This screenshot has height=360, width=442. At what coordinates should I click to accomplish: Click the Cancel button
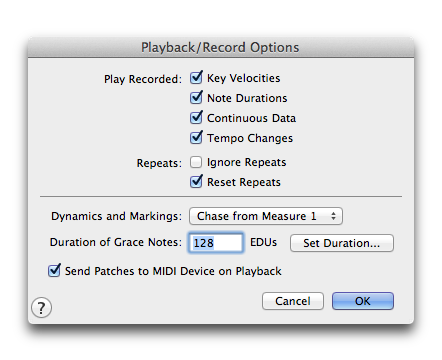293,301
